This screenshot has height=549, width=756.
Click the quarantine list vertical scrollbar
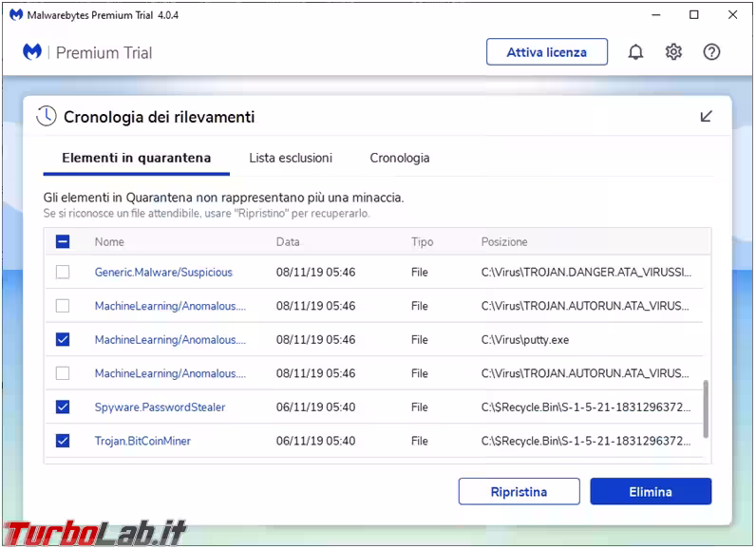pyautogui.click(x=705, y=408)
